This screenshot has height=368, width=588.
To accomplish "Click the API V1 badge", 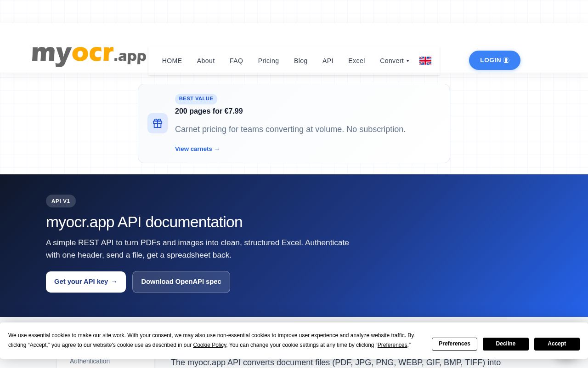I will click(x=61, y=201).
